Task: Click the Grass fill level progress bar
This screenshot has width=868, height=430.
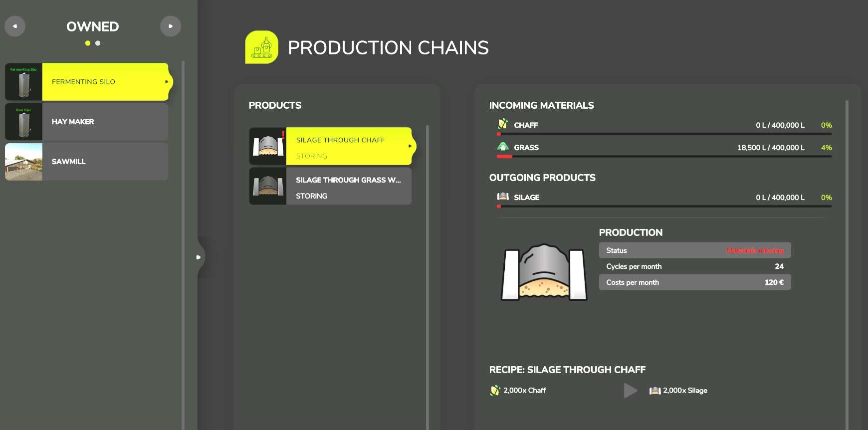Action: [x=663, y=157]
